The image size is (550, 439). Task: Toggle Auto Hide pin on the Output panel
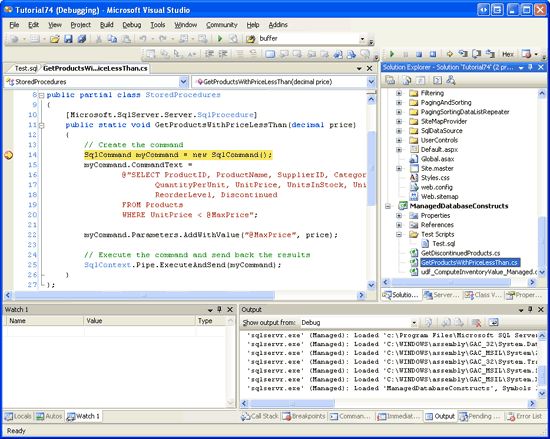pyautogui.click(x=530, y=309)
